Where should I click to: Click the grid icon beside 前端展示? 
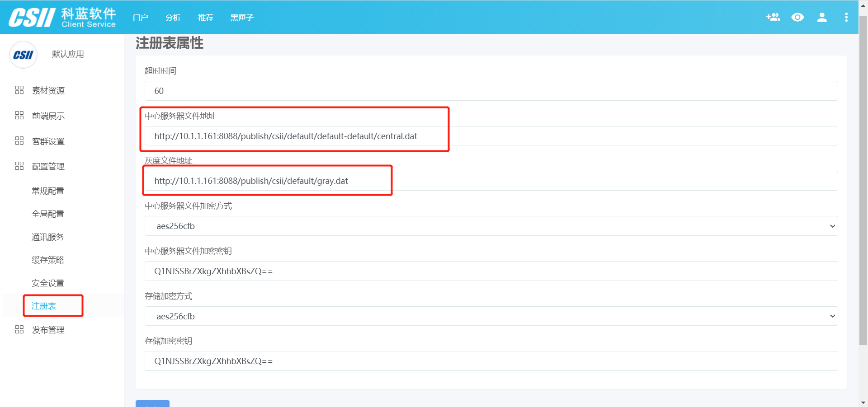[x=19, y=115]
